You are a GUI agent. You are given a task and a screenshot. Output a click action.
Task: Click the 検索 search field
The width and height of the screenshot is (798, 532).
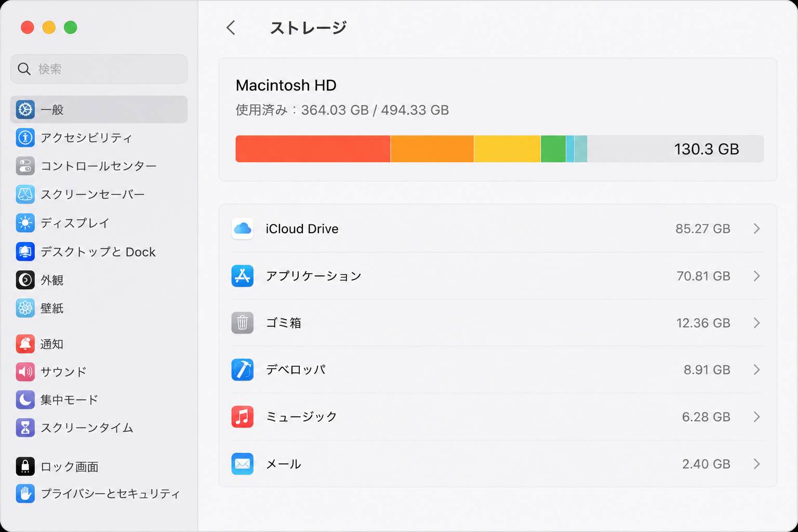click(x=99, y=69)
